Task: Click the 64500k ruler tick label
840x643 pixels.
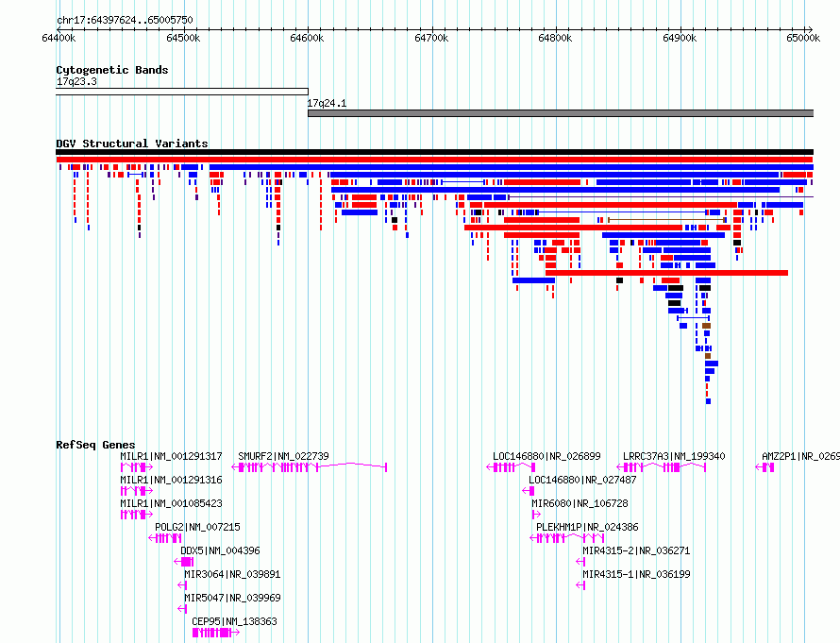Action: pos(183,38)
